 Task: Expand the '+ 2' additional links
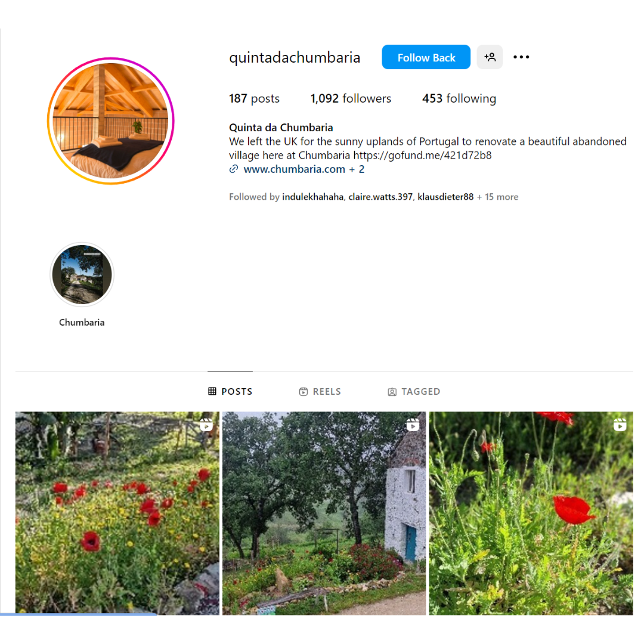coord(357,169)
